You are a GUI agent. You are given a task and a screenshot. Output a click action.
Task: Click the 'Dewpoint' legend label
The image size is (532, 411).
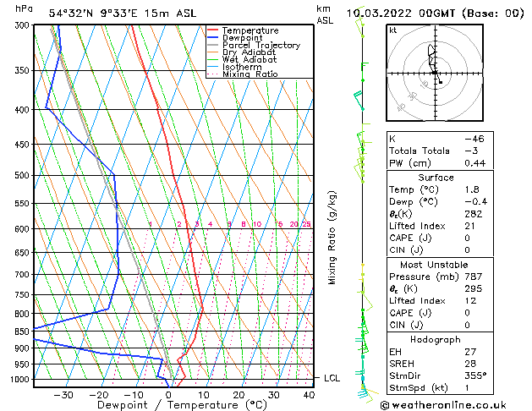242,38
